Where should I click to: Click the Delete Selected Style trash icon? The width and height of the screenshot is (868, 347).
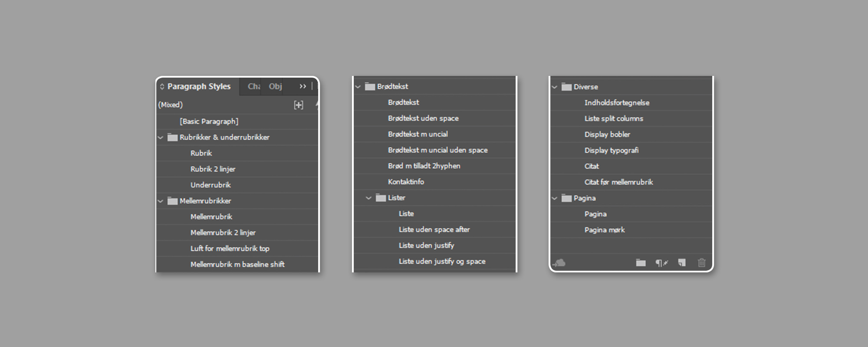coord(702,263)
